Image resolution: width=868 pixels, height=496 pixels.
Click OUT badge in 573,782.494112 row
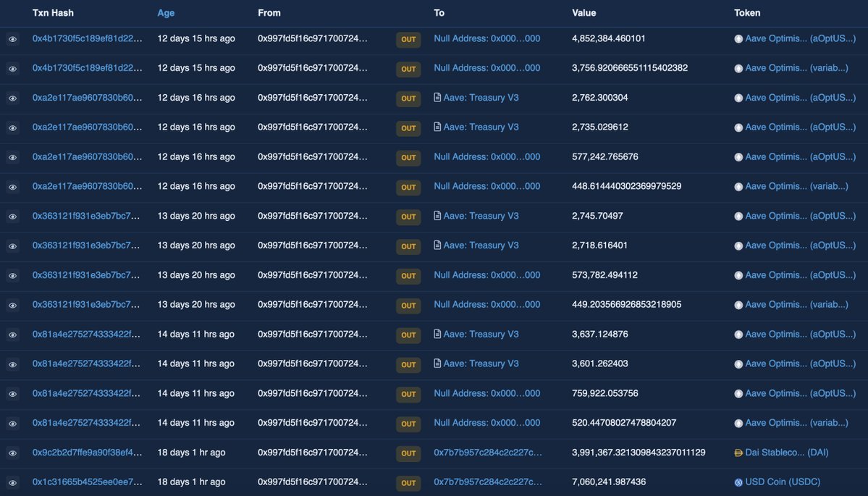(x=408, y=276)
